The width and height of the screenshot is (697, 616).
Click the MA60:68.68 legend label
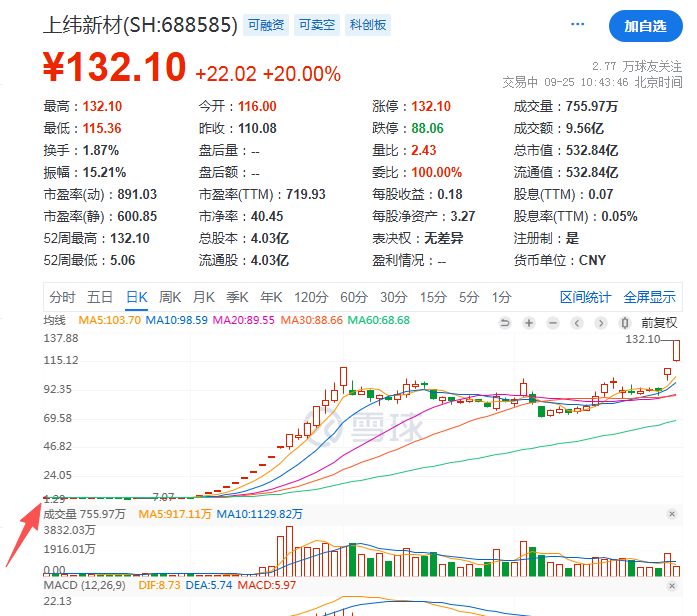[379, 320]
